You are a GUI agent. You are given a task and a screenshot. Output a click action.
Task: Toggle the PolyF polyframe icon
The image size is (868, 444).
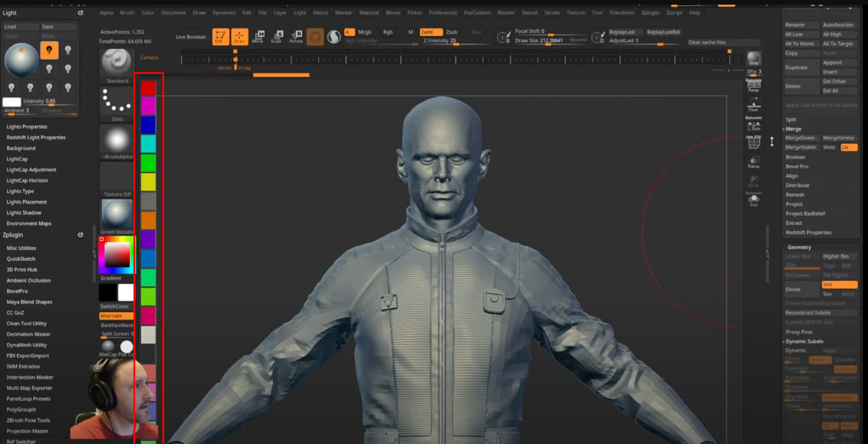click(754, 143)
